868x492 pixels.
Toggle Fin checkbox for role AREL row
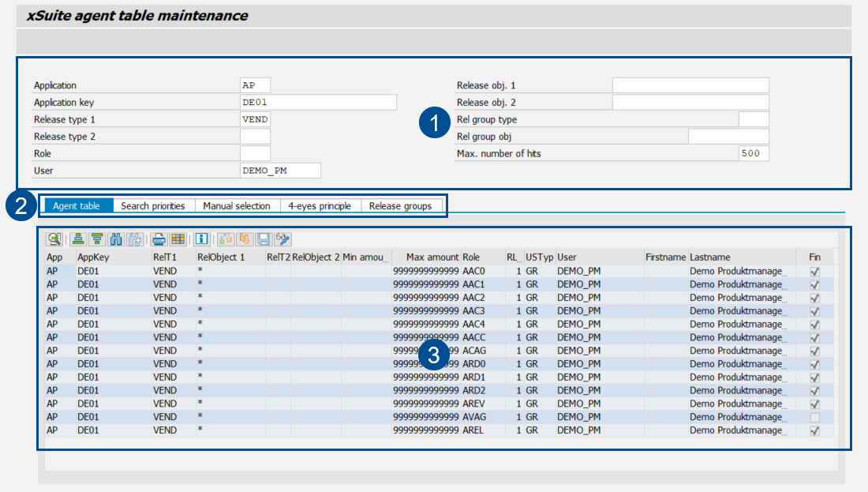coord(814,430)
